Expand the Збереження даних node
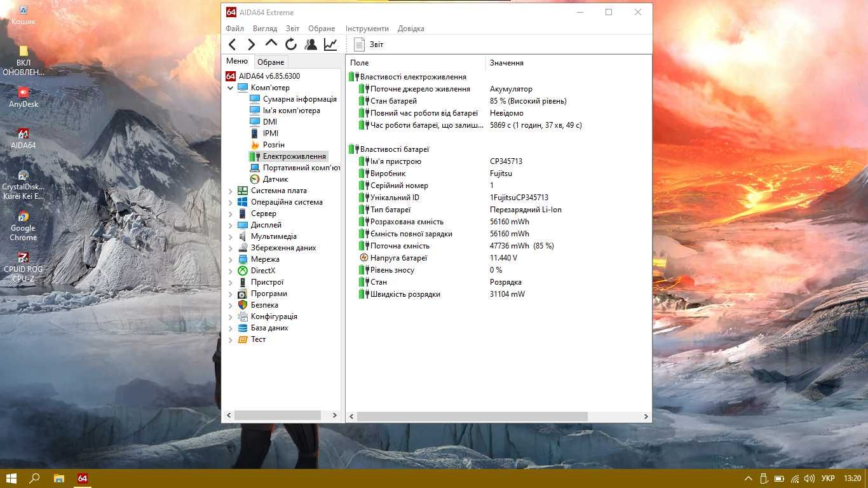Screen dimensions: 868x488 (231, 248)
